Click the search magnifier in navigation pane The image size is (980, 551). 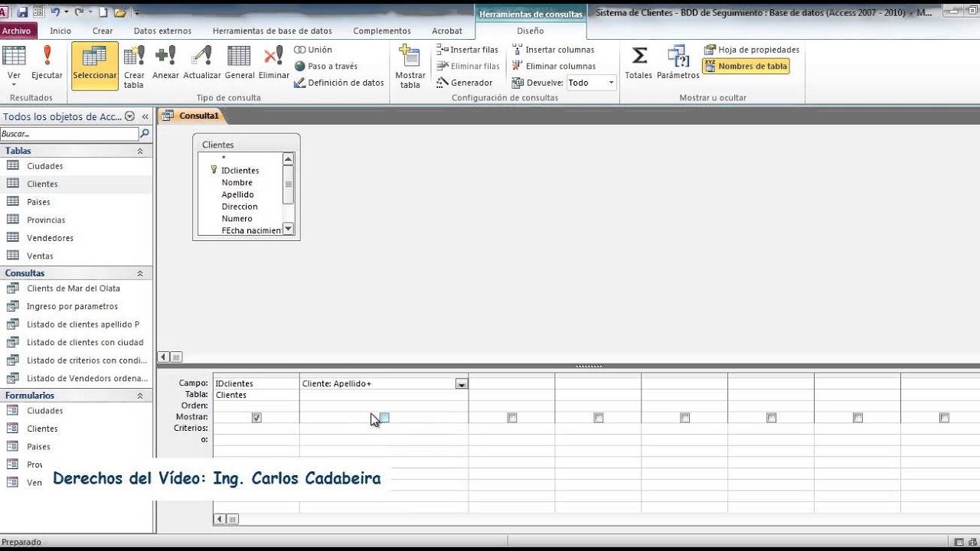145,133
